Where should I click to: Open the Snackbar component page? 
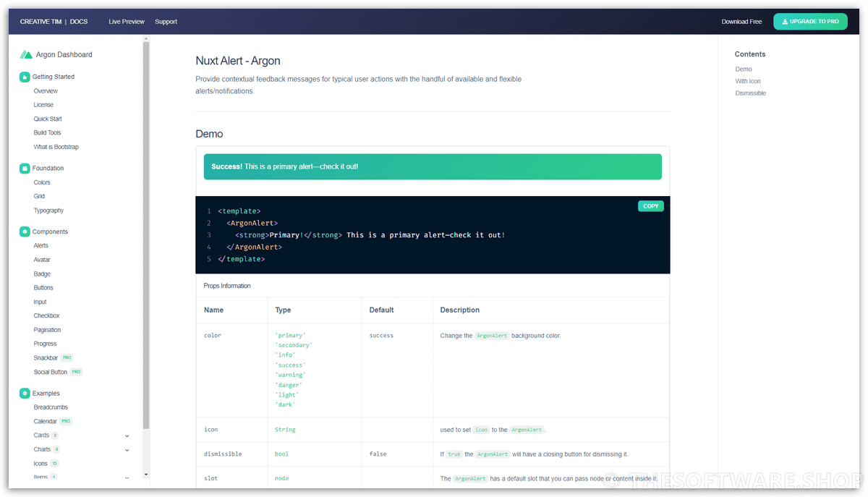pos(46,358)
